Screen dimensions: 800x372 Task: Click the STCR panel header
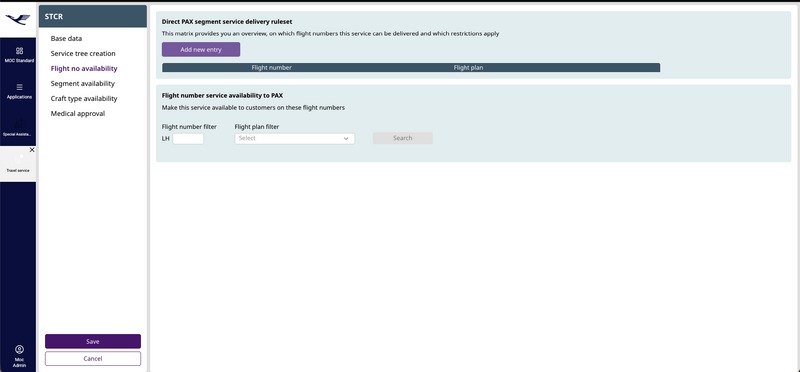tap(93, 16)
